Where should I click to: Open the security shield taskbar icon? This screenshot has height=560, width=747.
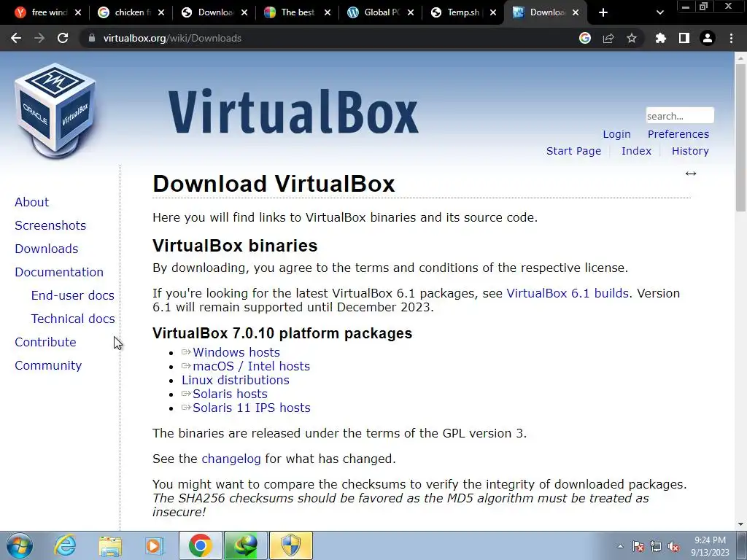(x=290, y=545)
